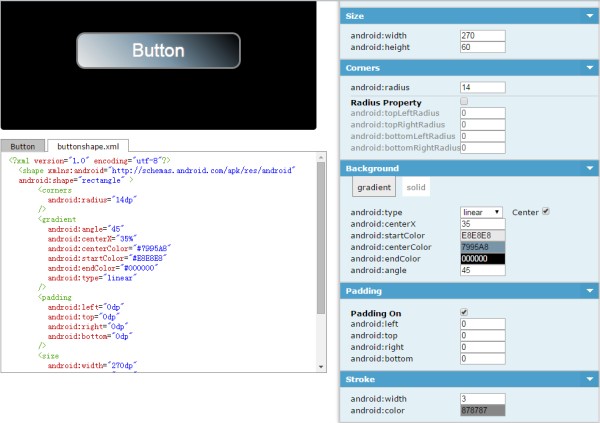The width and height of the screenshot is (600, 423).
Task: Edit the padding android:top field
Action: click(x=483, y=335)
